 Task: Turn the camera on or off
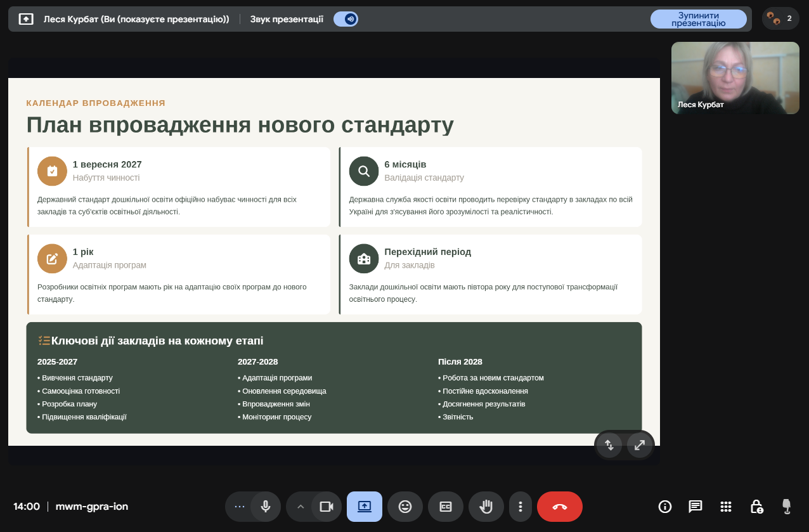click(327, 507)
